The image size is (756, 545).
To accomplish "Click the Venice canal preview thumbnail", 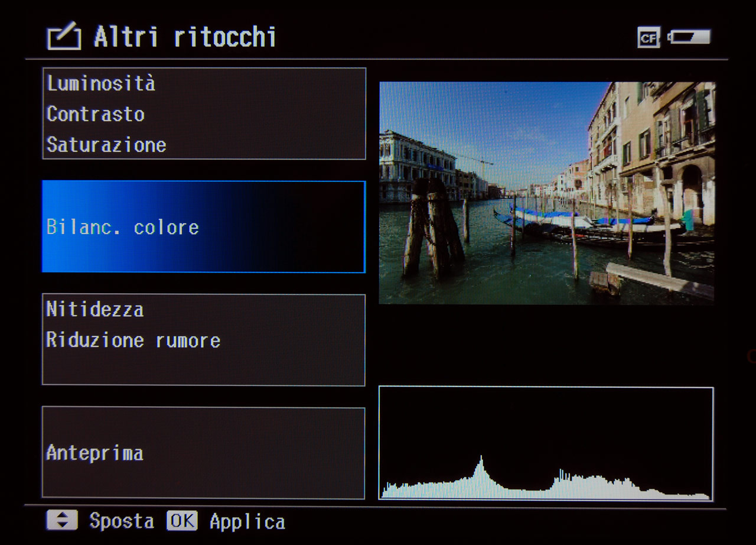I will coord(547,193).
